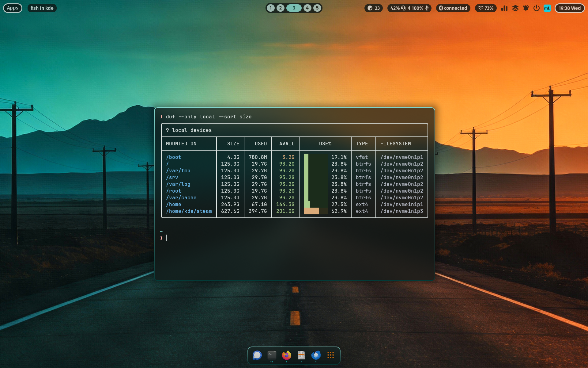Image resolution: width=588 pixels, height=368 pixels.
Task: Click the terminal prompt input line
Action: point(294,238)
